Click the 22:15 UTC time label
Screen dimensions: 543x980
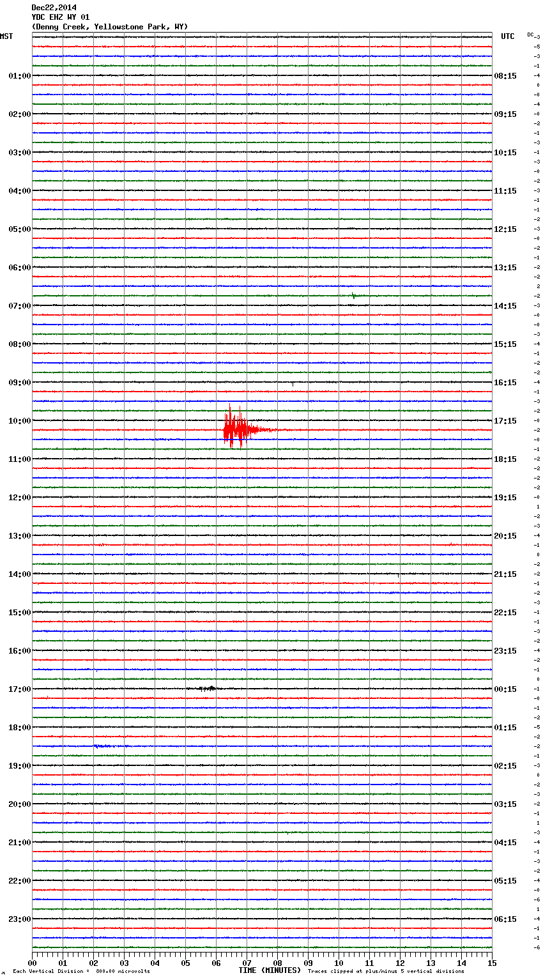click(x=505, y=613)
